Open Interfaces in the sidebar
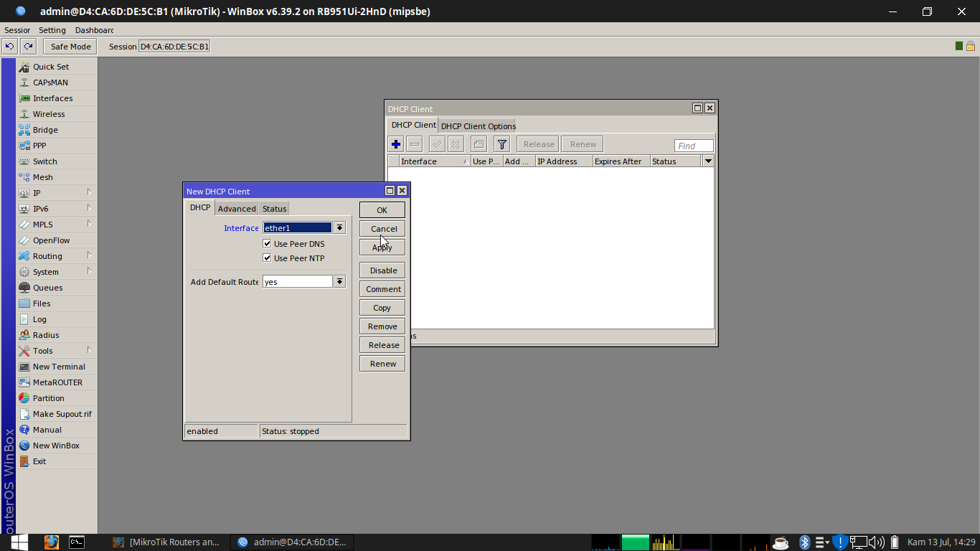980x551 pixels. [x=57, y=98]
